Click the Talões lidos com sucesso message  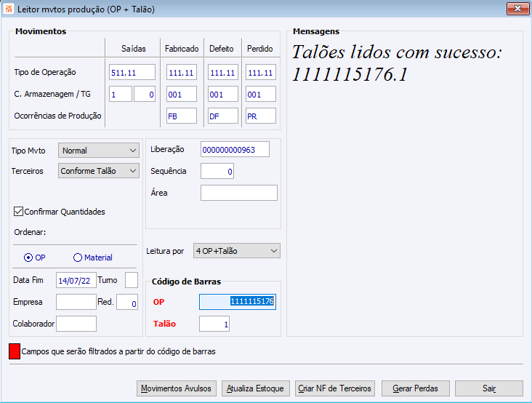coord(397,63)
